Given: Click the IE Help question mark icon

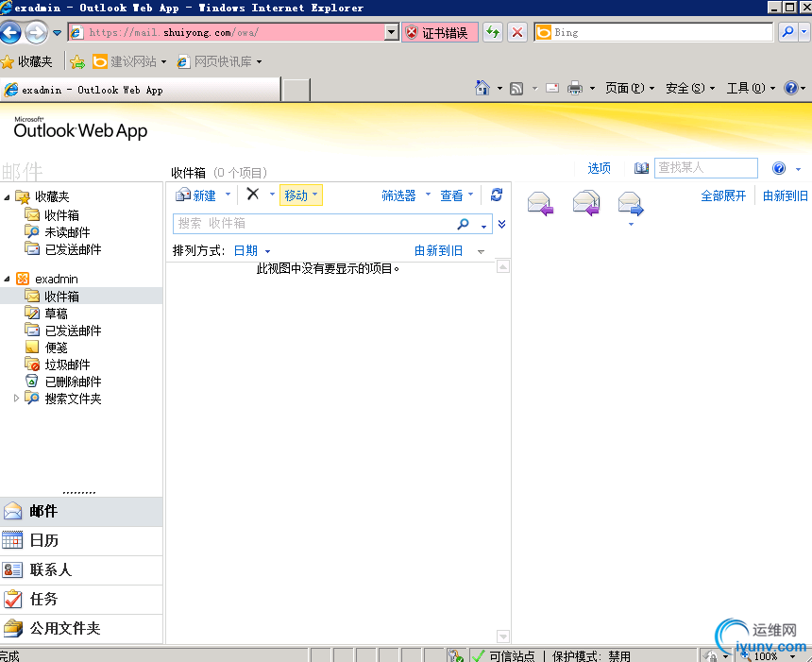Looking at the screenshot, I should 791,88.
